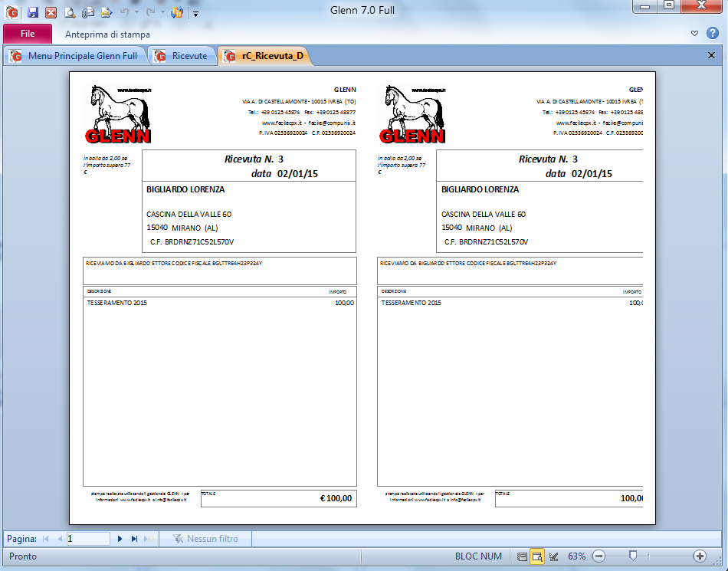Expand Customize Quick Access Toolbar dropdown
The width and height of the screenshot is (728, 571).
pyautogui.click(x=195, y=14)
